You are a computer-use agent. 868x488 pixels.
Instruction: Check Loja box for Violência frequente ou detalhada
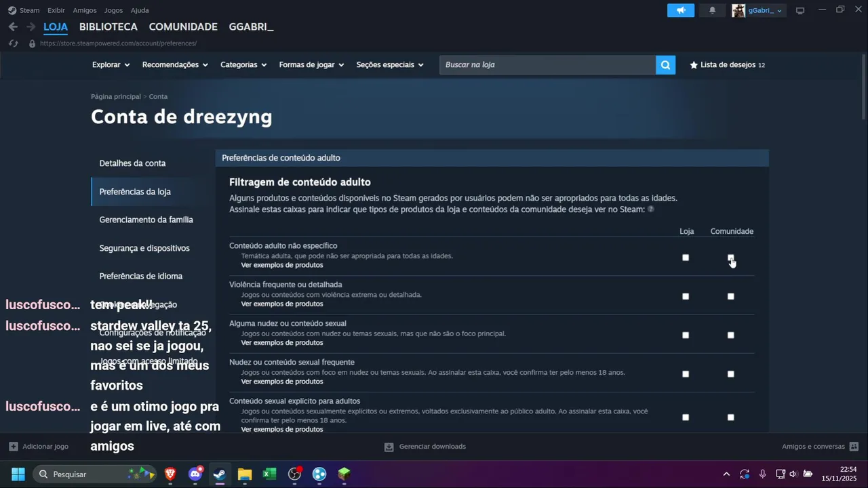coord(686,296)
